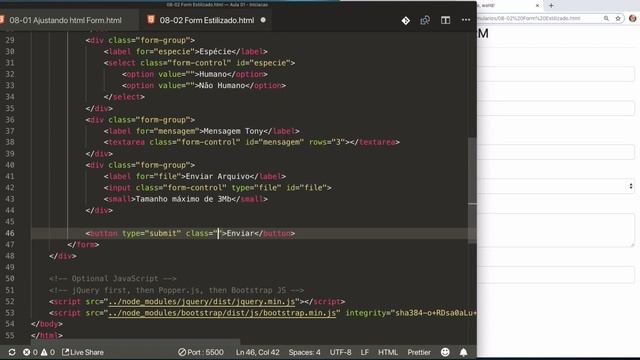Click the browser address bar
Viewport: 640px width, 360px height.
(x=539, y=18)
